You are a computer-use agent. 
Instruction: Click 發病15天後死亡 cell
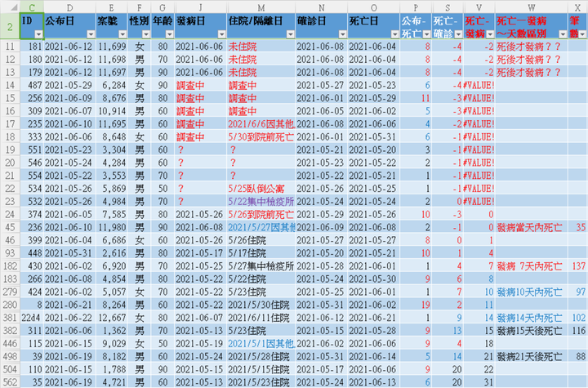532,331
